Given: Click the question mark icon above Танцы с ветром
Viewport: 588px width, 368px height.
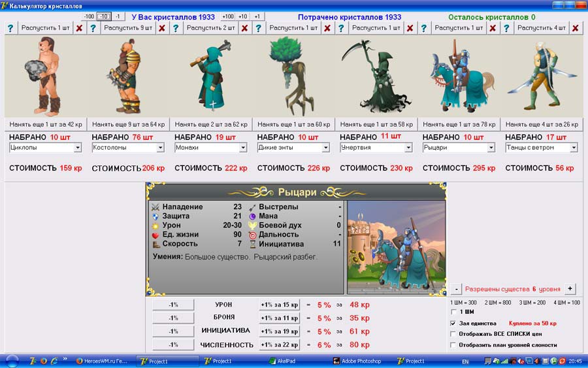Looking at the screenshot, I should (x=506, y=28).
